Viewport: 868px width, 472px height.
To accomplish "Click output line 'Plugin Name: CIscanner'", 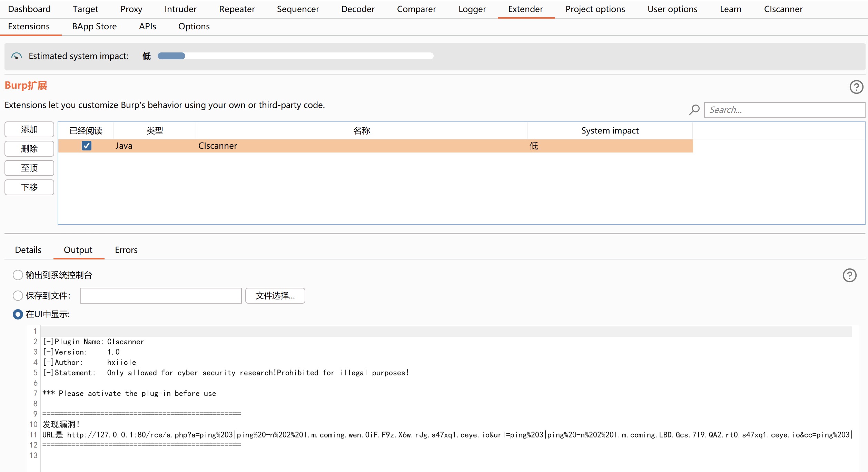I will pos(93,342).
